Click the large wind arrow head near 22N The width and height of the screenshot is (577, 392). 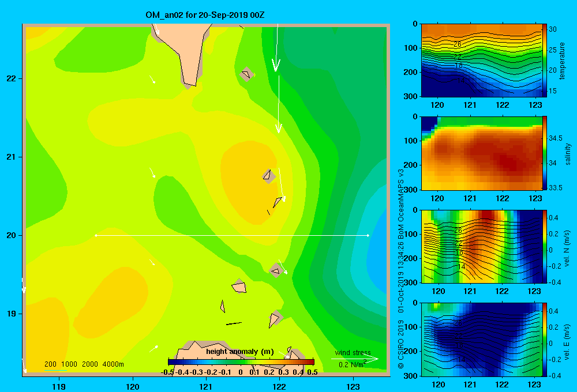[x=276, y=65]
